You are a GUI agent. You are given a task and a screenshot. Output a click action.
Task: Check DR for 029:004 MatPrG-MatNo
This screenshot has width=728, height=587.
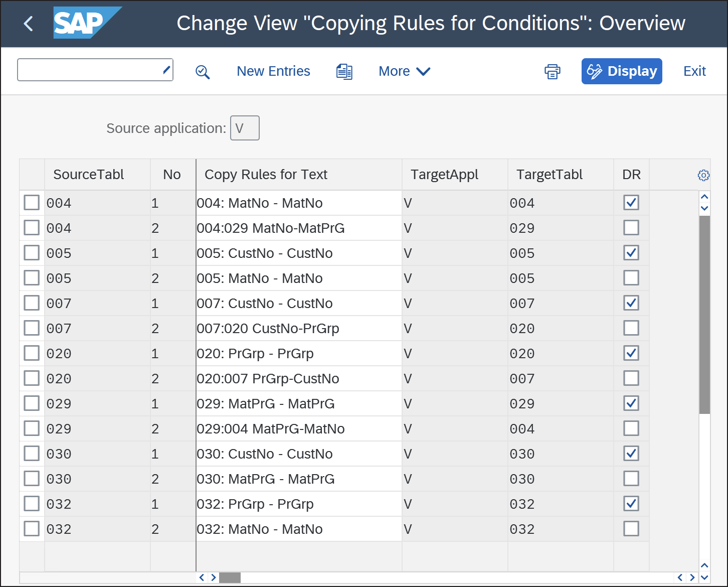click(631, 428)
